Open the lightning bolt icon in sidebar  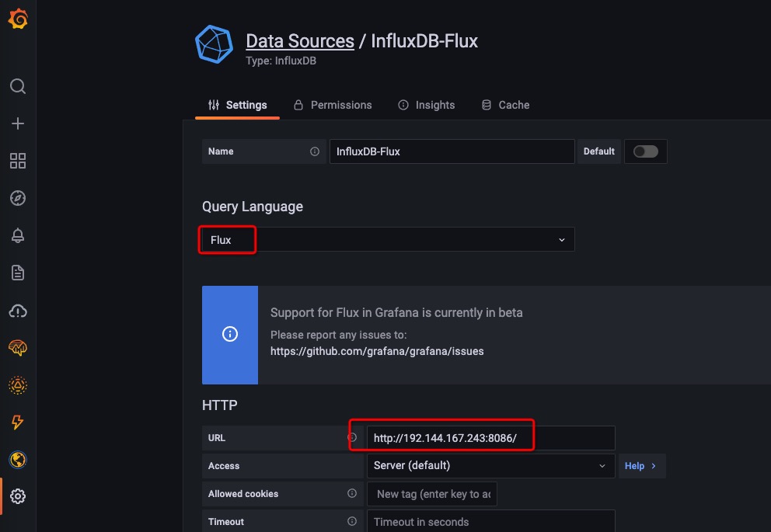tap(18, 422)
